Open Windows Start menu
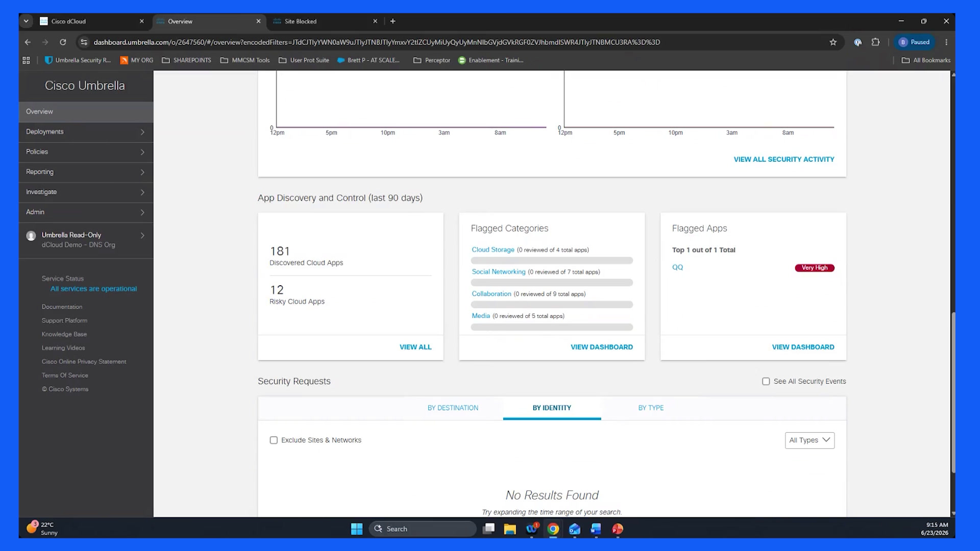The image size is (980, 551). (357, 529)
